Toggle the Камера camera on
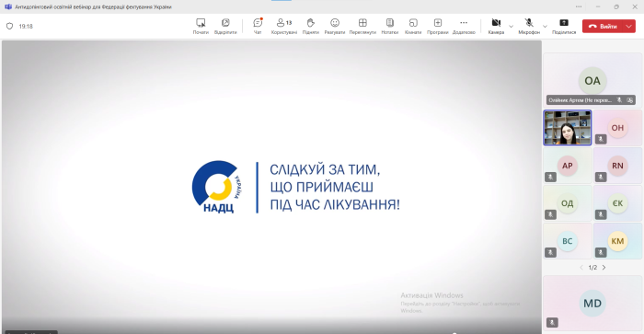Viewport: 644px width, 334px height. click(496, 27)
